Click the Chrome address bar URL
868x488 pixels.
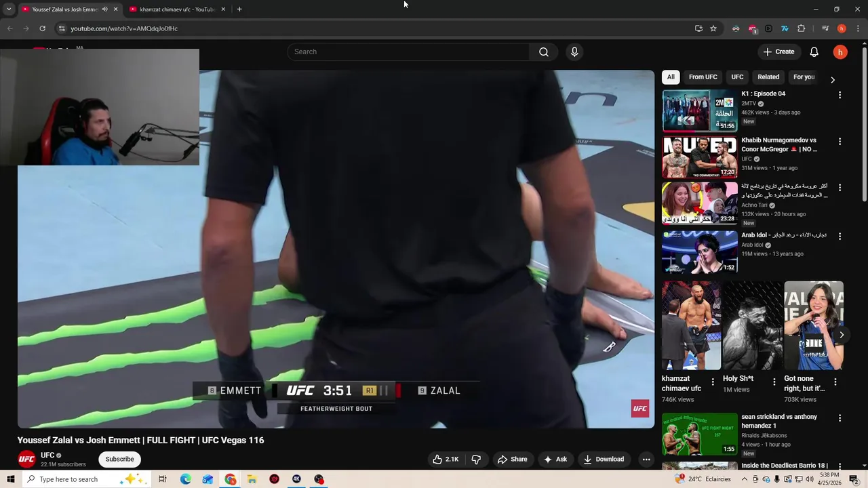[x=124, y=28]
